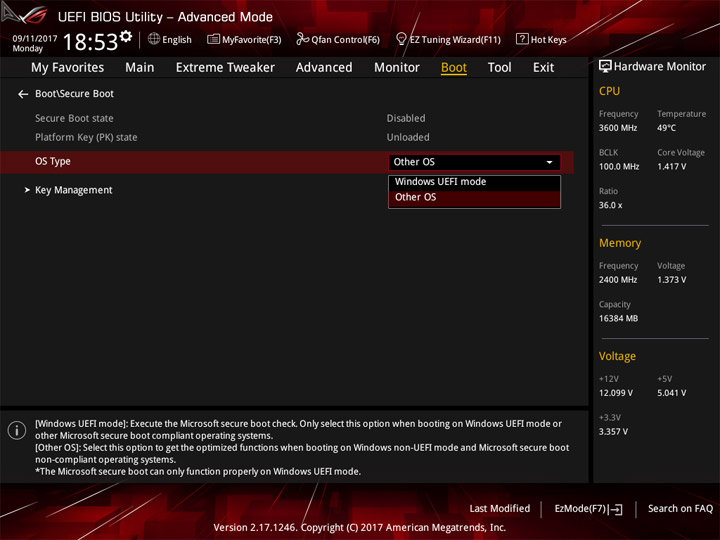
Task: Click the info icon in help area
Action: tap(17, 430)
